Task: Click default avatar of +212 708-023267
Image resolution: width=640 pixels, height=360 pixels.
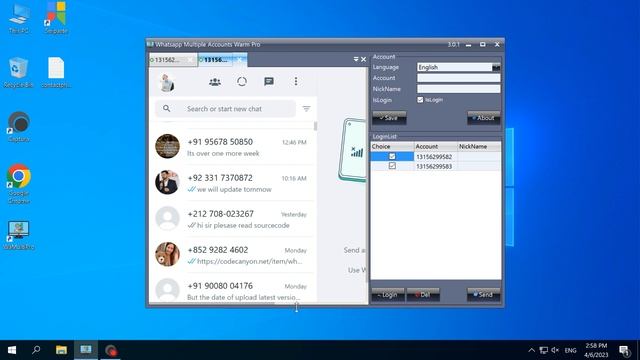Action: coord(167,218)
